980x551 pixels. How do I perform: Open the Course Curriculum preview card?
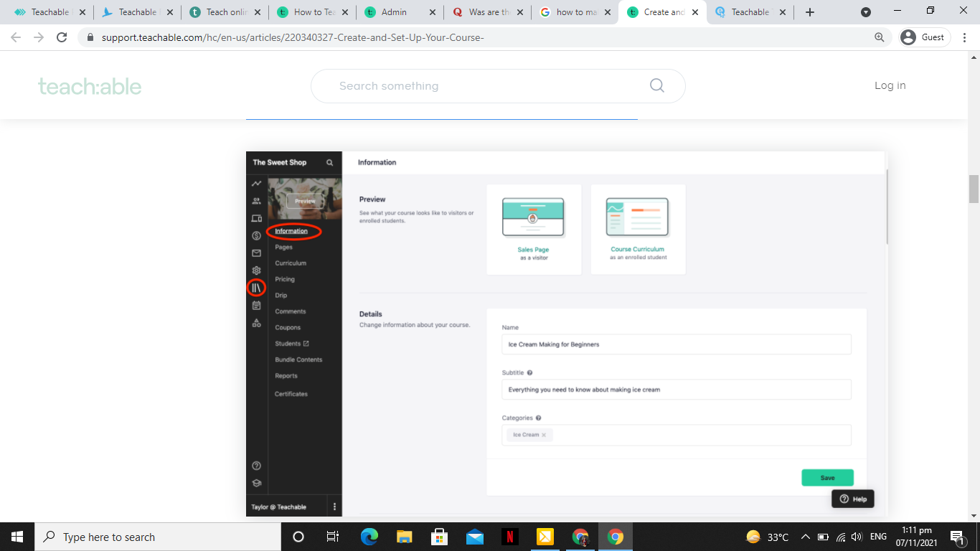pos(638,230)
